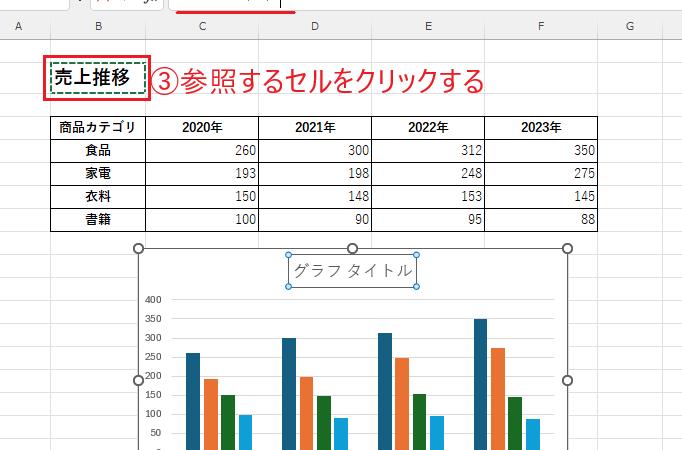Screen dimensions: 682x450
Task: Click the 200 label on chart axis
Action: (153, 376)
